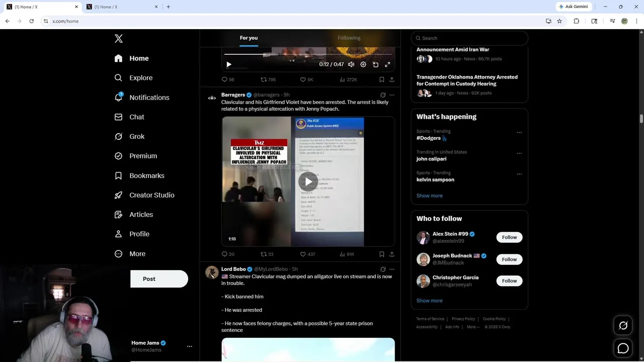Open kelvin sampson trend options menu
The image size is (644, 362).
(x=519, y=174)
